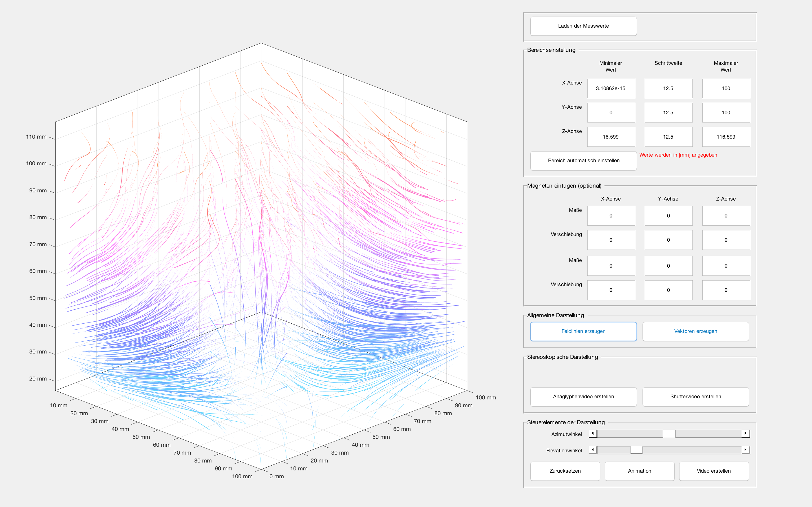Screen dimensions: 812x507
Task: Click first Maße X-Achse magnet field
Action: coord(611,216)
